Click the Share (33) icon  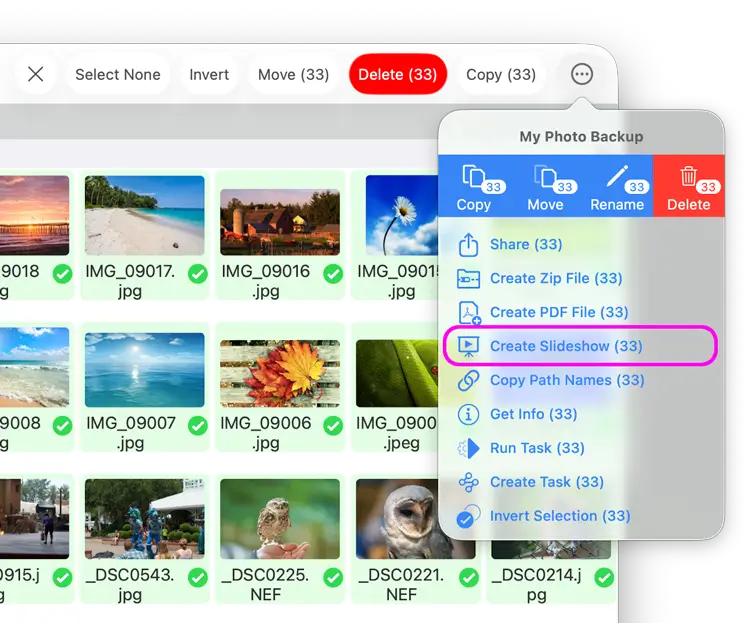coord(469,245)
